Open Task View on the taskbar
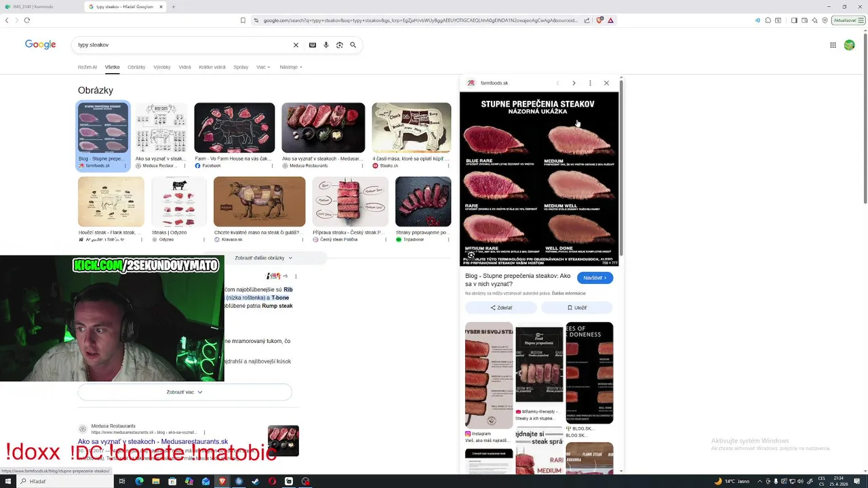 (122, 481)
